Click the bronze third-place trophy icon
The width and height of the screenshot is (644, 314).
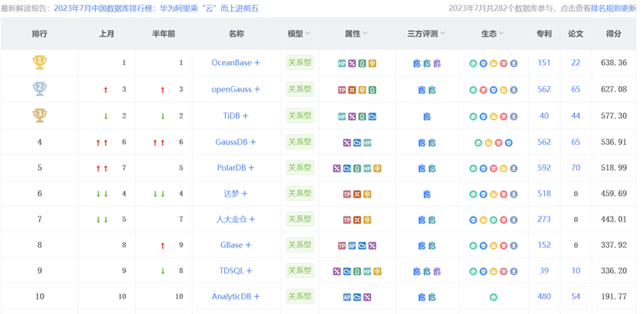coord(39,116)
